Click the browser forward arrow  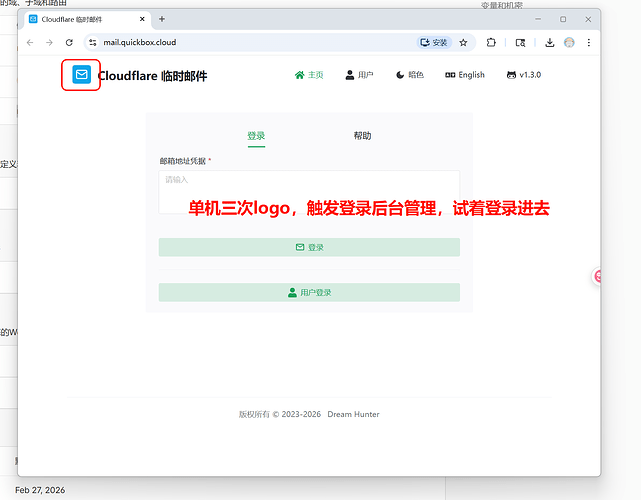(x=49, y=43)
